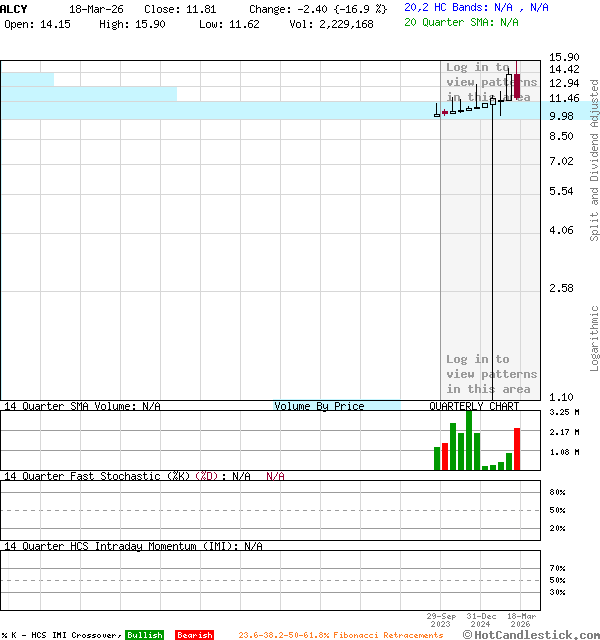Image resolution: width=600 pixels, height=640 pixels.
Task: Select the latest red candlestick on chart
Action: pos(517,86)
